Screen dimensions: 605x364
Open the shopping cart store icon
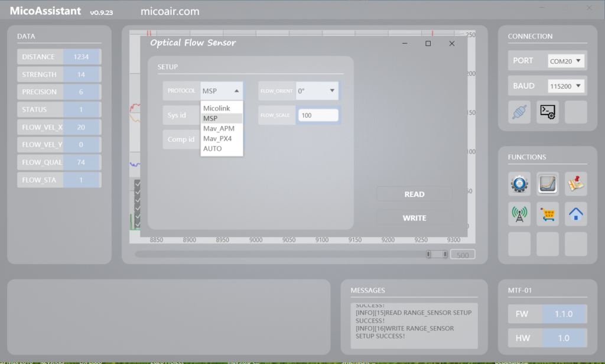548,213
